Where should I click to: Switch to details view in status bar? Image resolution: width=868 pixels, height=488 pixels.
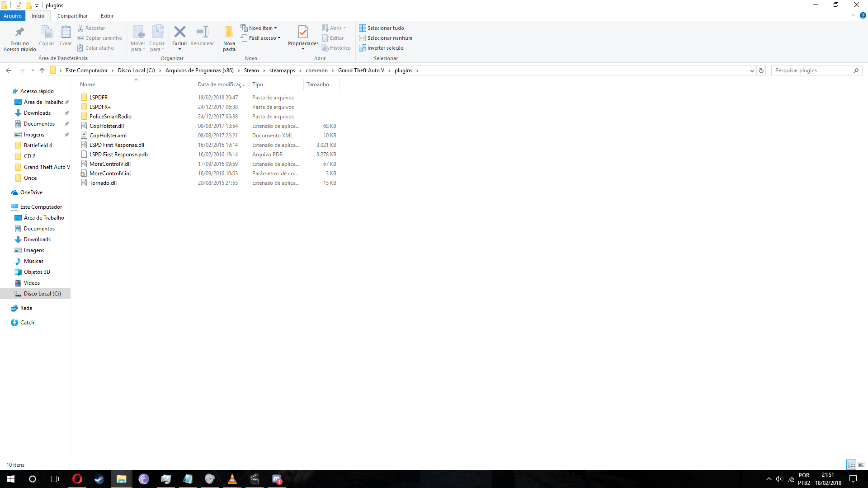coord(851,465)
